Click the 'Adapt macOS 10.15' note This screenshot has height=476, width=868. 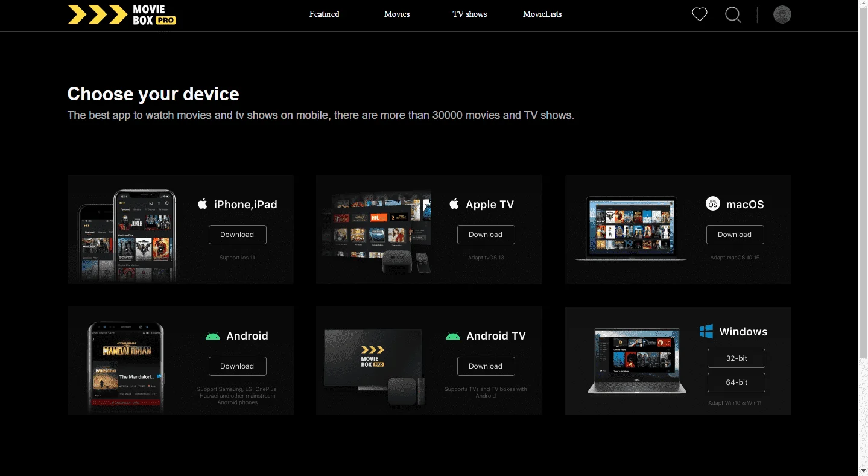click(735, 258)
